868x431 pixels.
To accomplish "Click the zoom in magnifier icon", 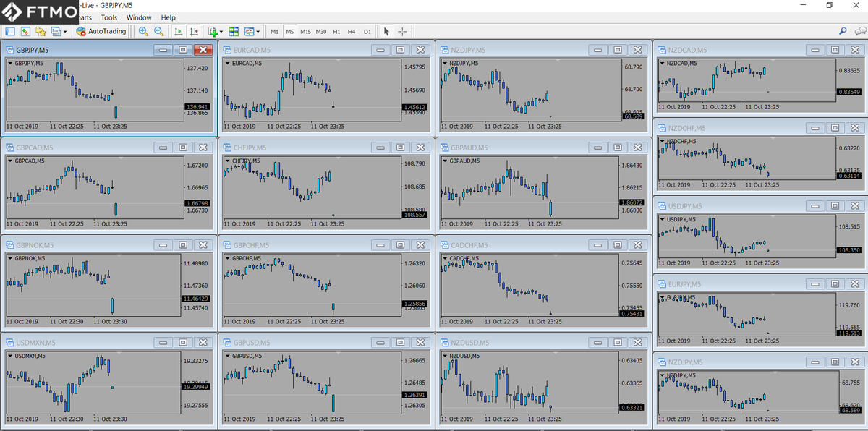I will coord(143,31).
